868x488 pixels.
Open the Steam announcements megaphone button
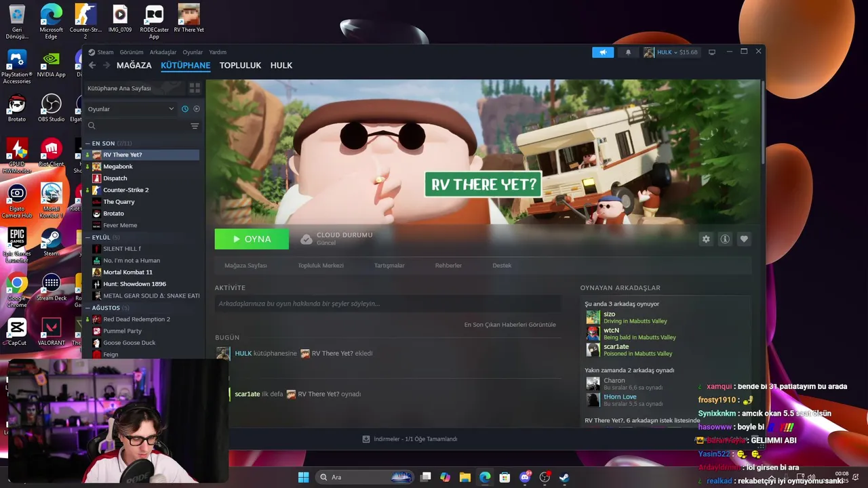(603, 52)
